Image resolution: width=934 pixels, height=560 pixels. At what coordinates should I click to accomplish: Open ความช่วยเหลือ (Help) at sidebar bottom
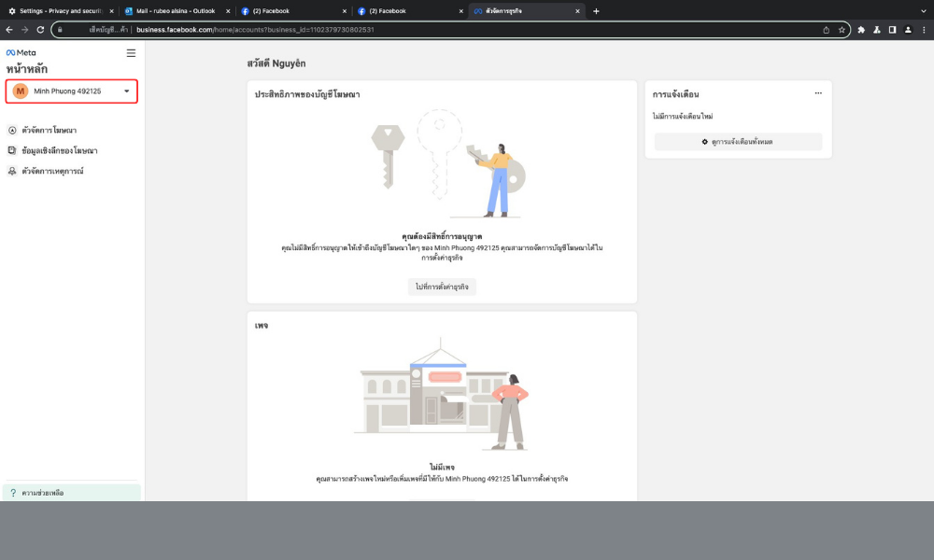72,493
